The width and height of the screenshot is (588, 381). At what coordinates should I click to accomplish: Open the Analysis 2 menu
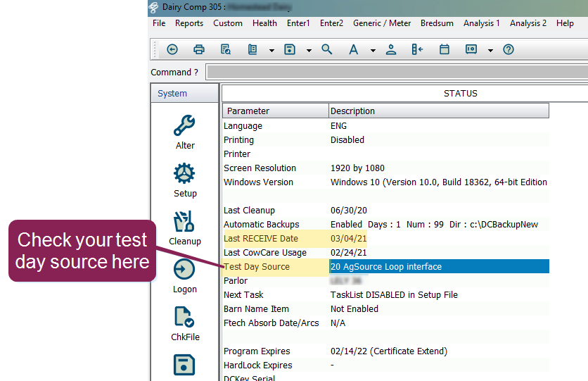[528, 23]
